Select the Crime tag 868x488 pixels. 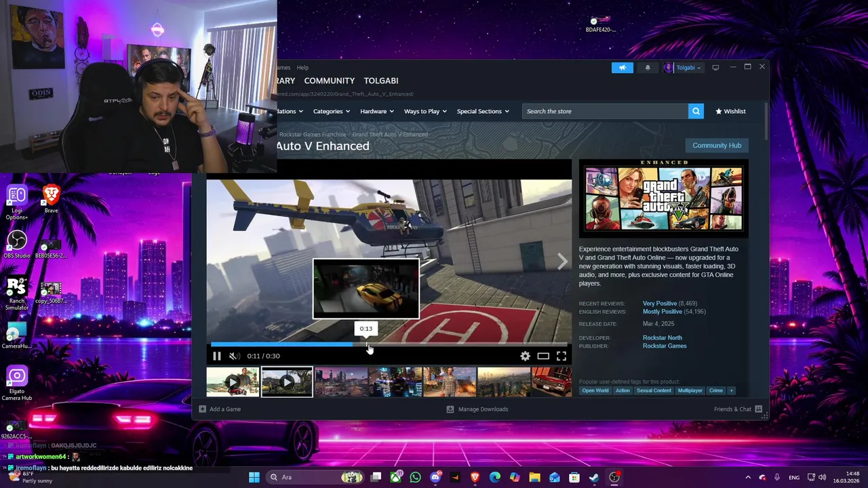[x=716, y=390]
